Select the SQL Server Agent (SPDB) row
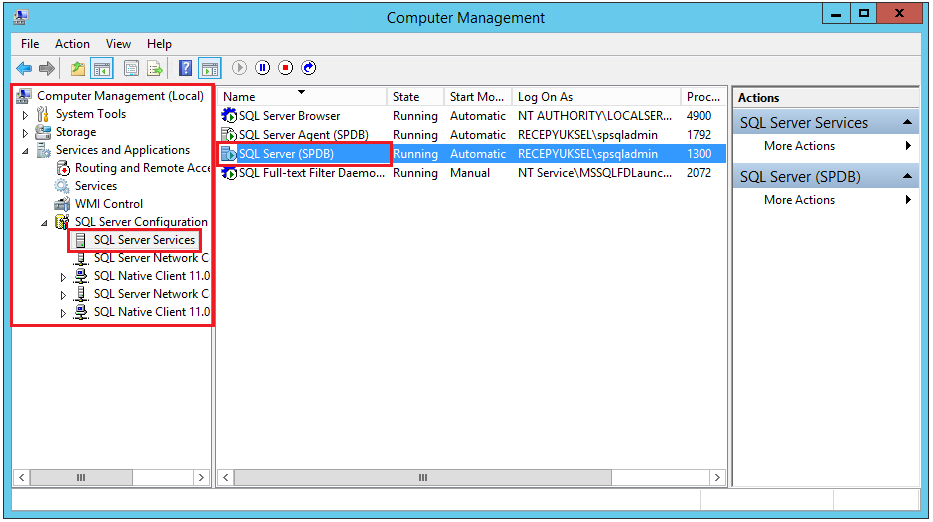The height and width of the screenshot is (522, 933). click(x=472, y=135)
